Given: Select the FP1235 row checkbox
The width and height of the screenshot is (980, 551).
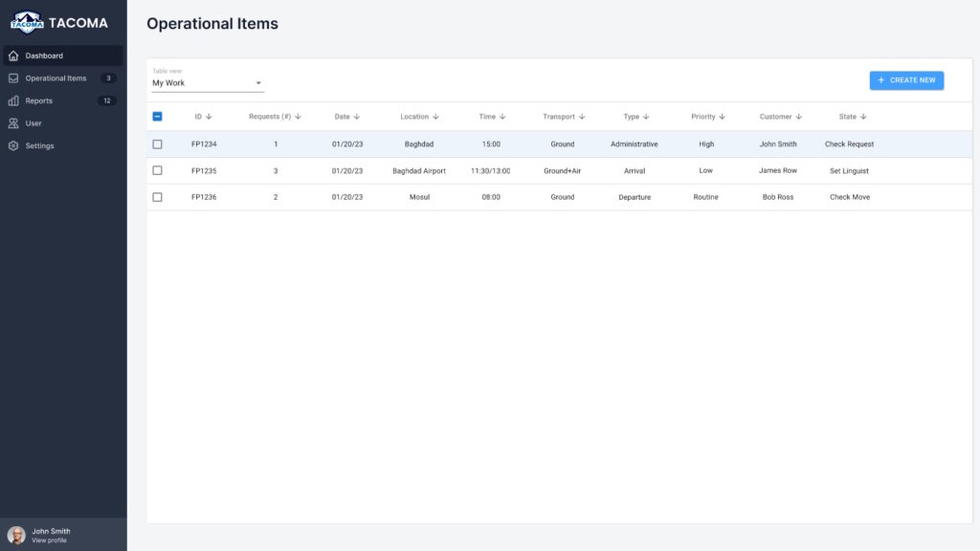Looking at the screenshot, I should click(x=158, y=170).
